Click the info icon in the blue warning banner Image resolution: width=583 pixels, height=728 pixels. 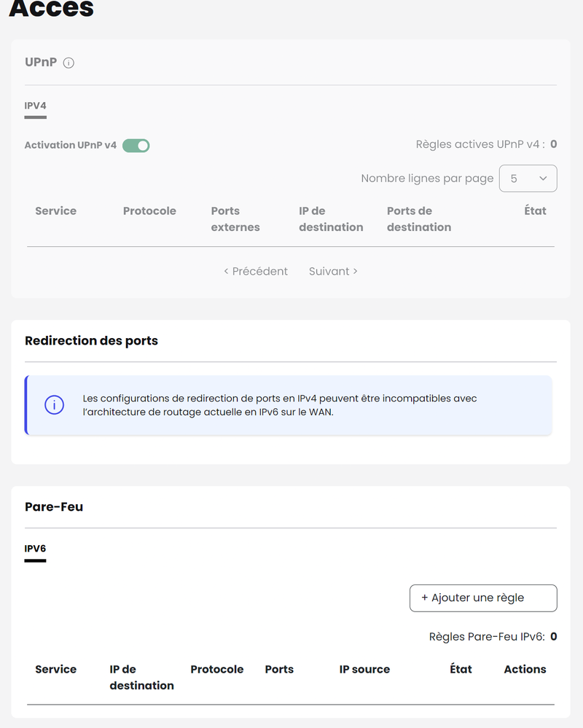point(54,405)
